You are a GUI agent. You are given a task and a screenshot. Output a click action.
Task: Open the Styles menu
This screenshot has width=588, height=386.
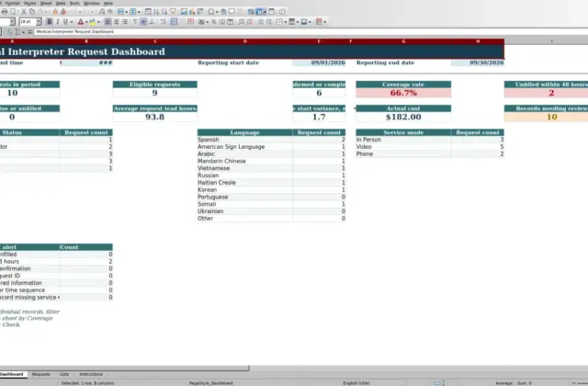coord(30,3)
